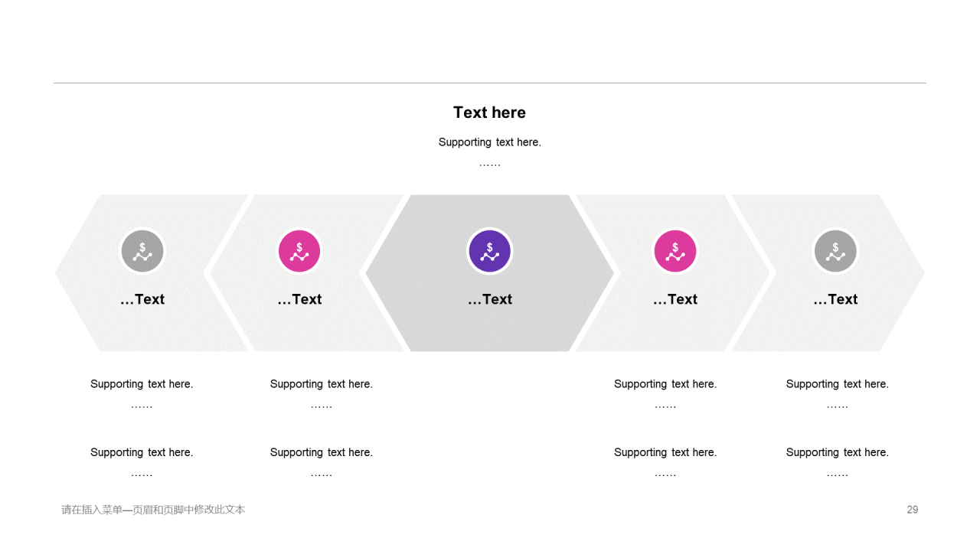
Task: Click the purple chart icon in center hexagon
Action: [x=489, y=251]
